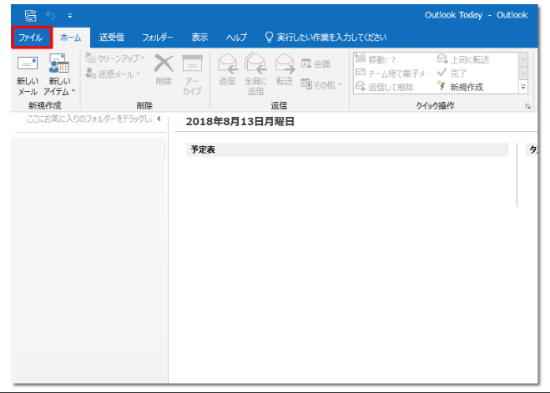Select the 新規作成 quick step

[460, 87]
